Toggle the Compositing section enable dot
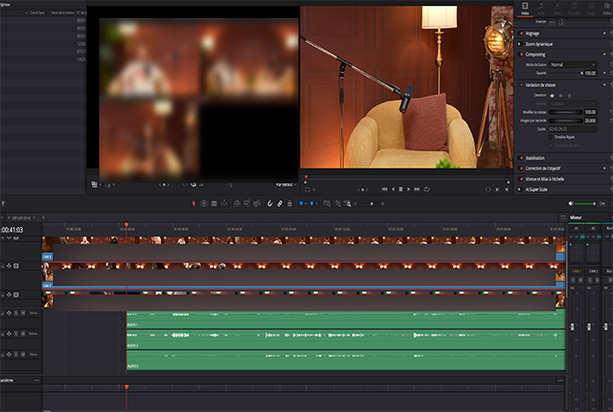 [x=520, y=53]
